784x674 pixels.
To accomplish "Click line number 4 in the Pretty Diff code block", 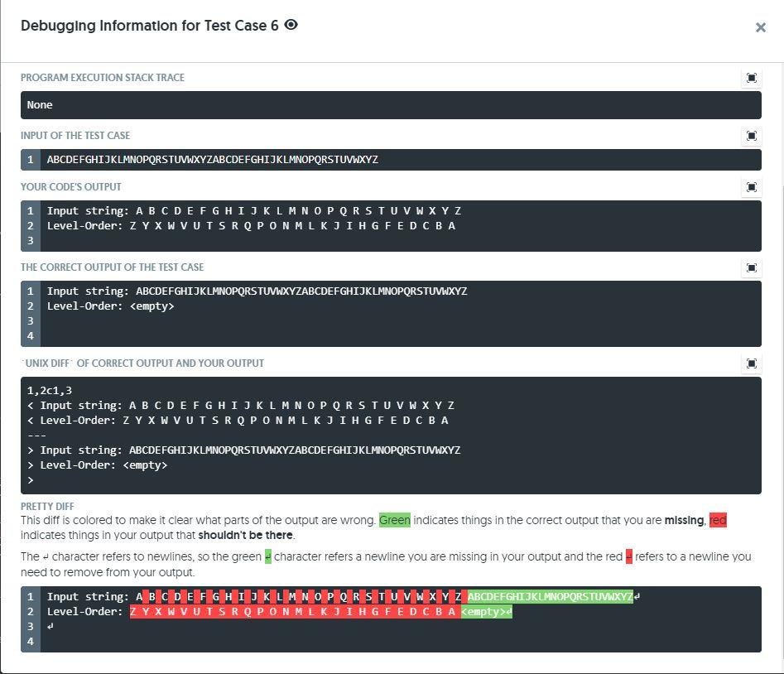I will 30,641.
